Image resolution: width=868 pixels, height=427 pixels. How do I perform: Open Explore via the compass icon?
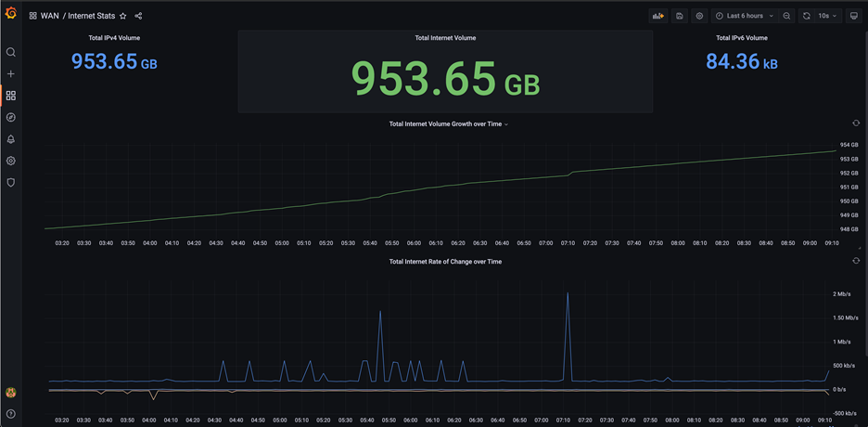[x=11, y=118]
